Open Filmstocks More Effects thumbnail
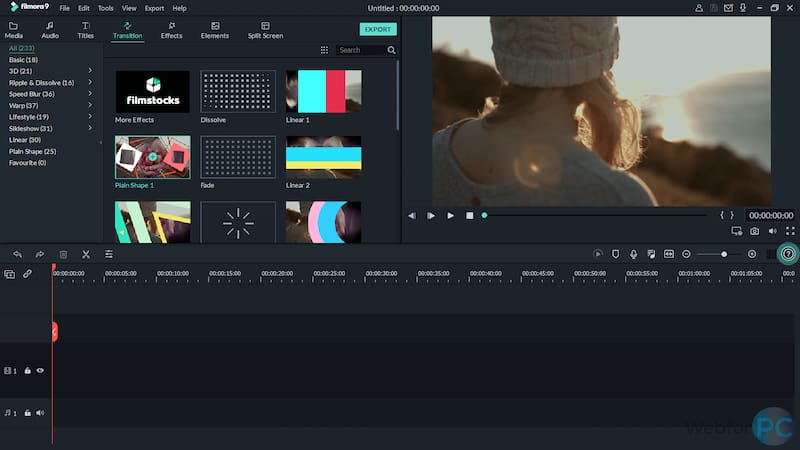This screenshot has width=800, height=450. (153, 92)
